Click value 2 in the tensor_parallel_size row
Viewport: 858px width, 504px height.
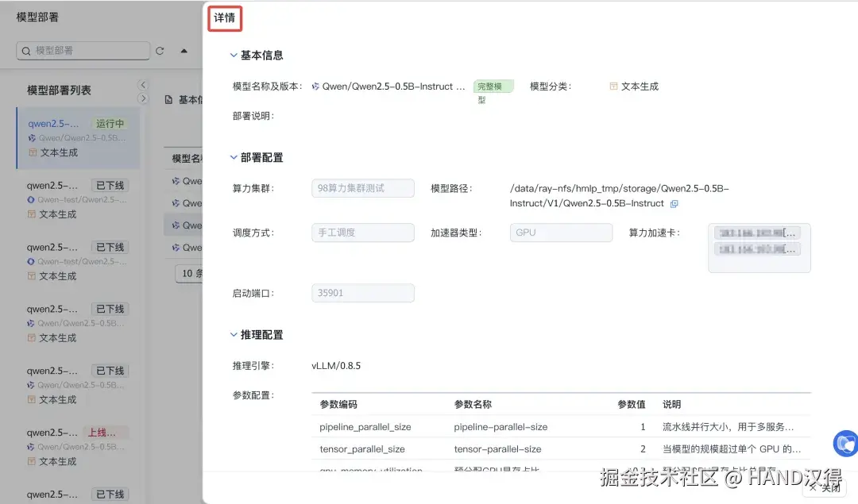[643, 449]
